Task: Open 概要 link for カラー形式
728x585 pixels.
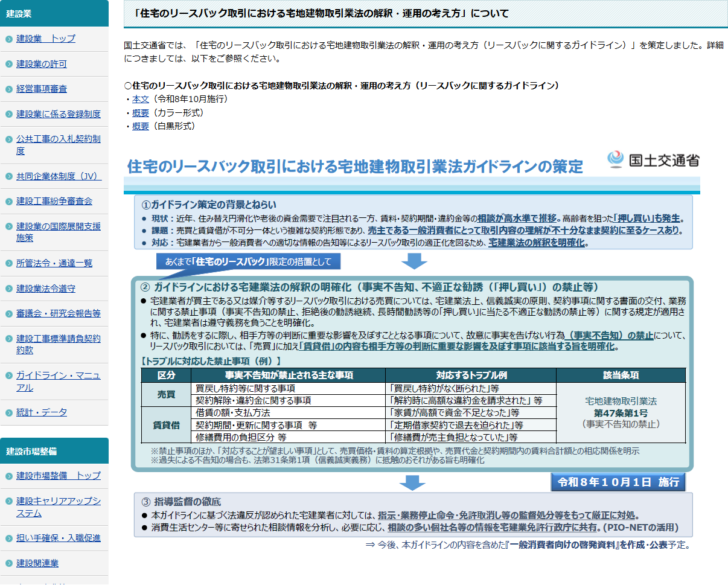Action: coord(141,113)
